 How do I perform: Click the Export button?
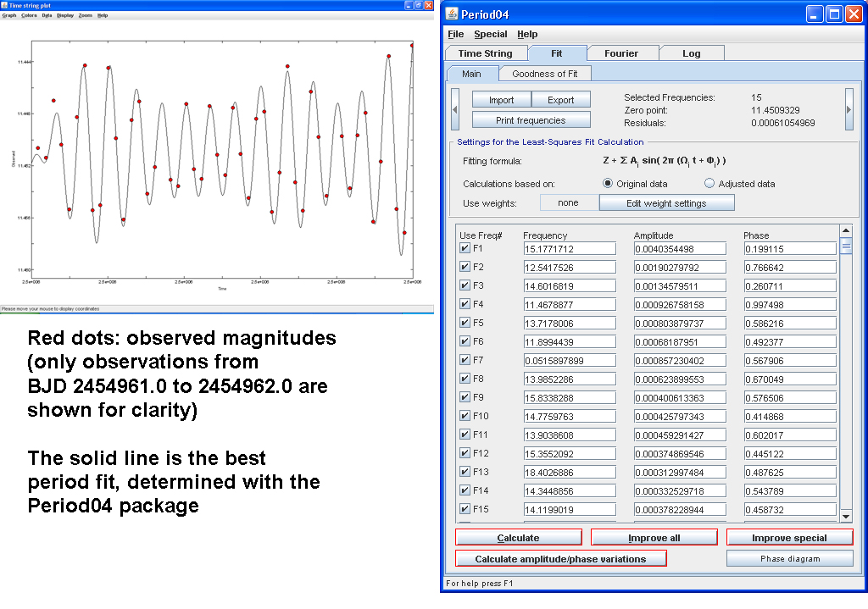(x=561, y=100)
